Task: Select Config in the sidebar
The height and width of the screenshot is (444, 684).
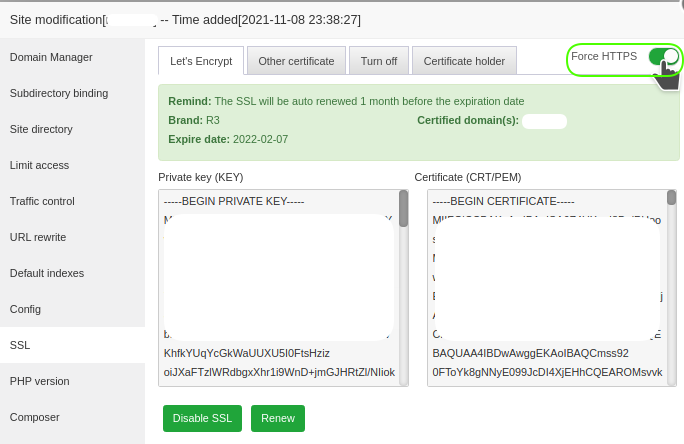Action: (25, 309)
